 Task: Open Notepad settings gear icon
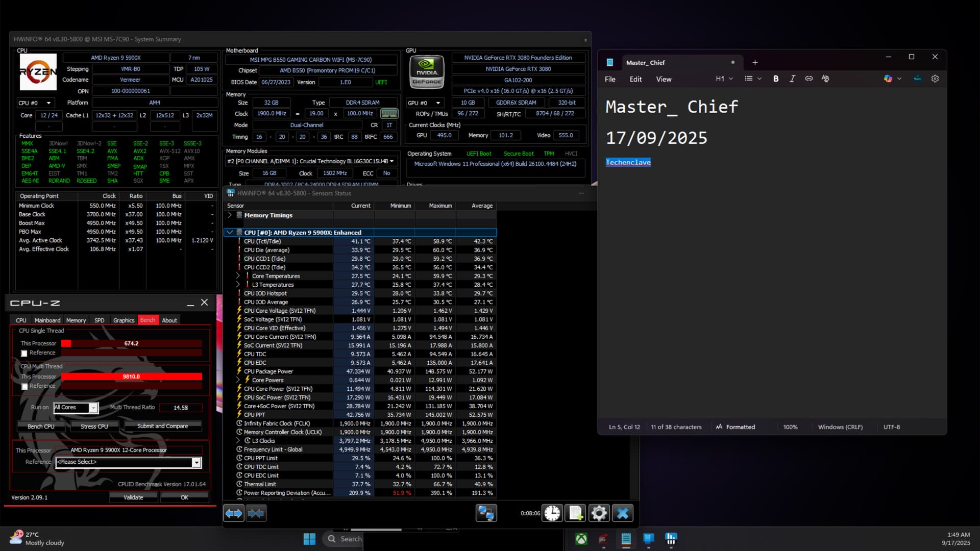tap(935, 79)
